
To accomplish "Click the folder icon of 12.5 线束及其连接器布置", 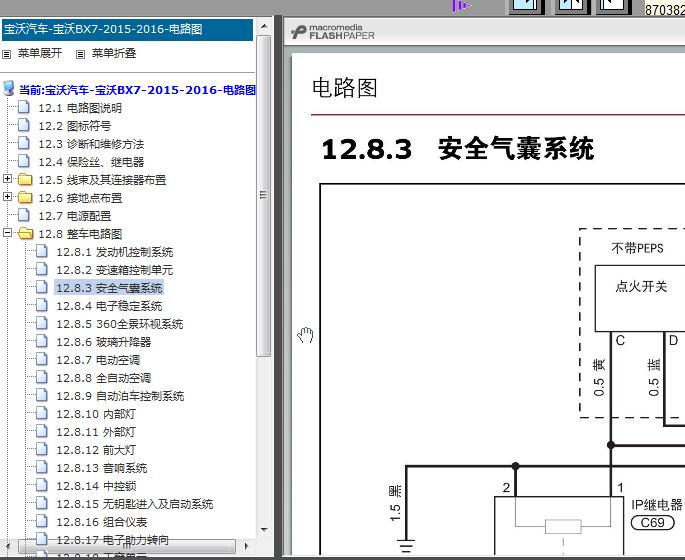I will (25, 180).
